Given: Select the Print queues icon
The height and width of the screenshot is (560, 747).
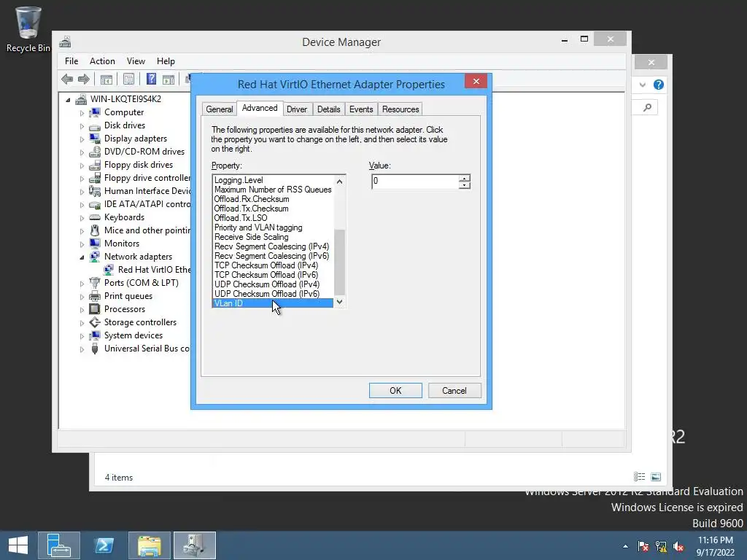Looking at the screenshot, I should coord(95,296).
